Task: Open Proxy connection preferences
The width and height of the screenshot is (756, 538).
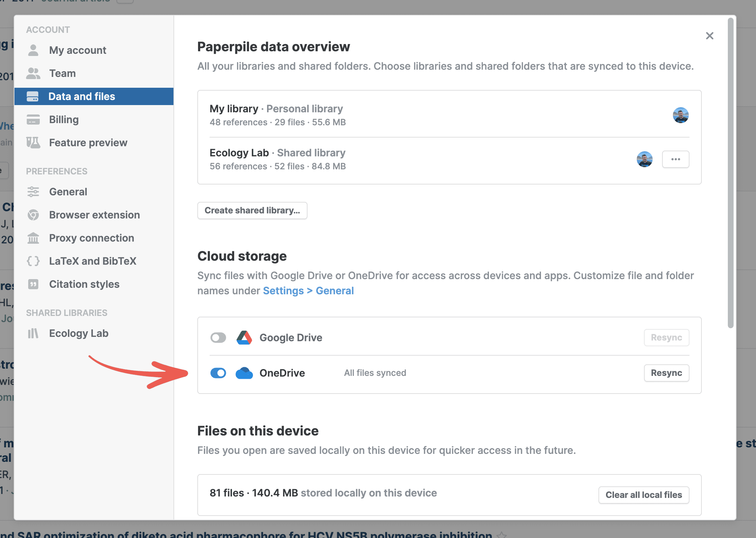Action: point(94,238)
